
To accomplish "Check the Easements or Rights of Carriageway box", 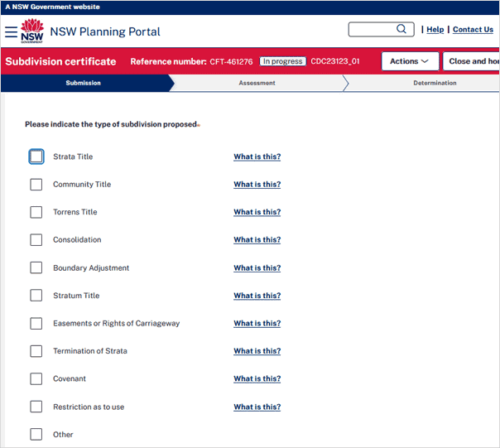I will click(36, 324).
